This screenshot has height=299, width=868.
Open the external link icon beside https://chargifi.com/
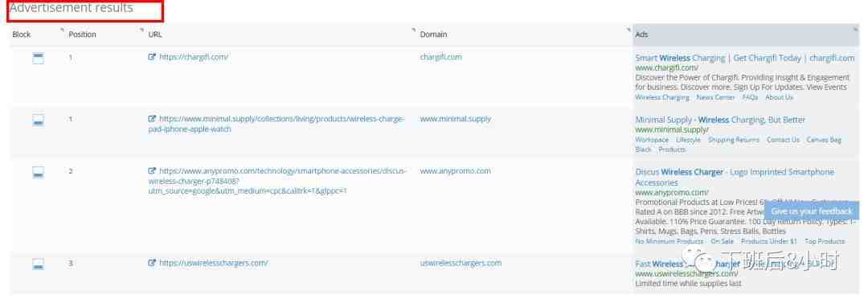tap(152, 56)
